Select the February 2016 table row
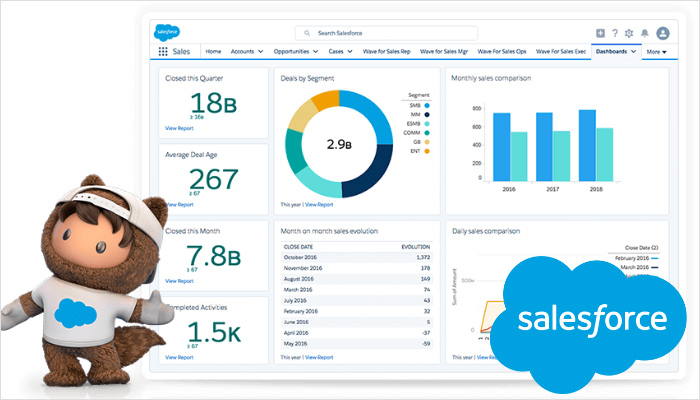Viewport: 700px width, 400px height. tap(357, 311)
